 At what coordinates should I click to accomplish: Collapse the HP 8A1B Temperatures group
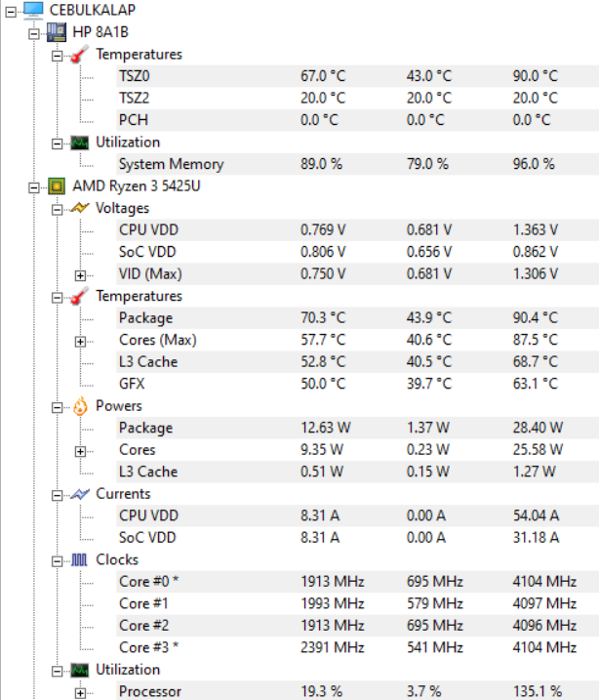tap(58, 56)
